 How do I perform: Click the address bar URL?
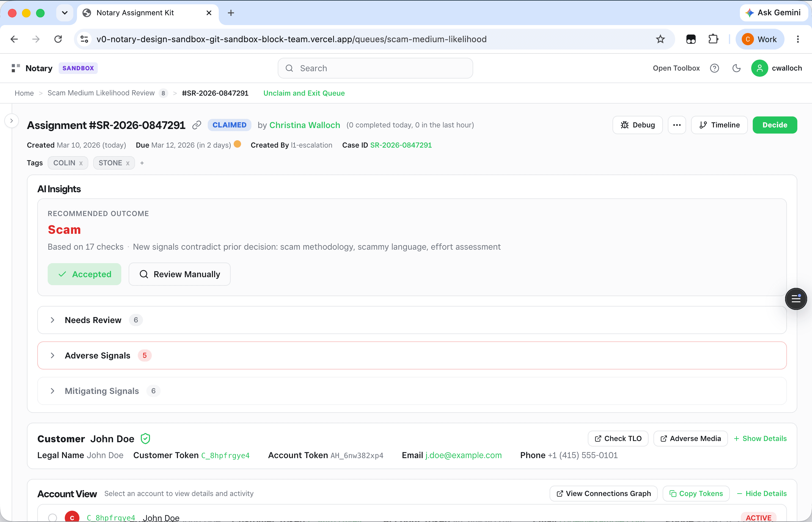[x=291, y=39]
